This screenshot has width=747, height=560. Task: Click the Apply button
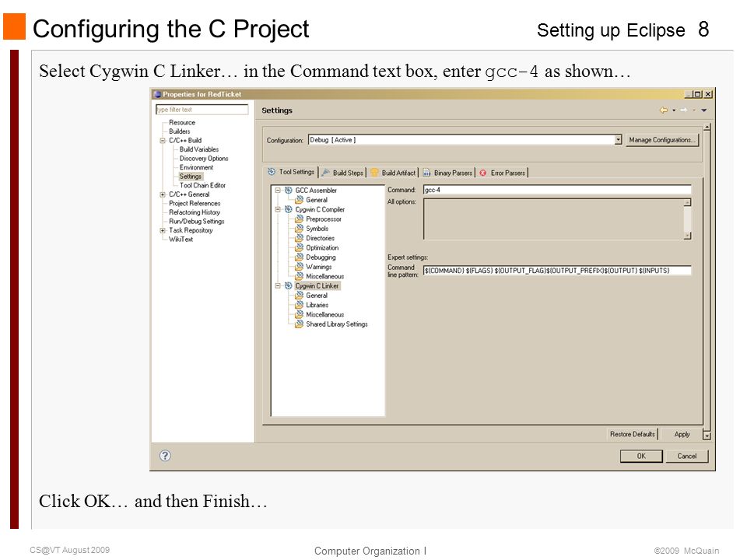(x=682, y=434)
